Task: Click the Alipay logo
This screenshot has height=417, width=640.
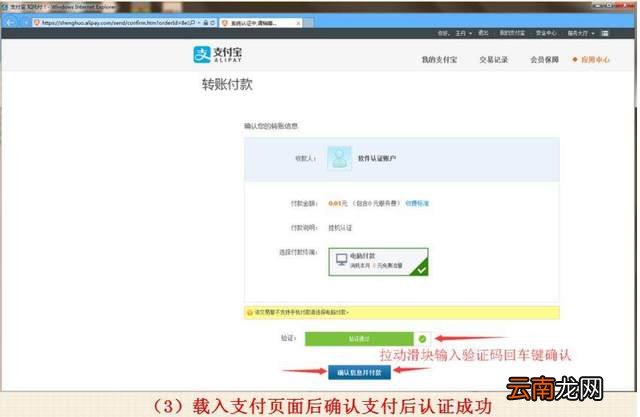Action: click(x=218, y=55)
